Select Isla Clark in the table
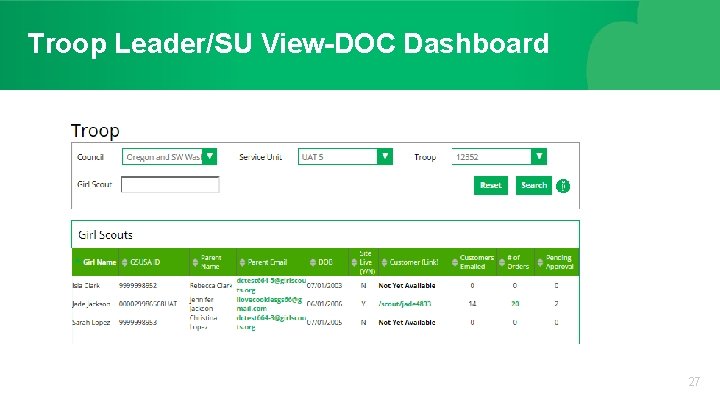This screenshot has width=720, height=405. tap(86, 286)
